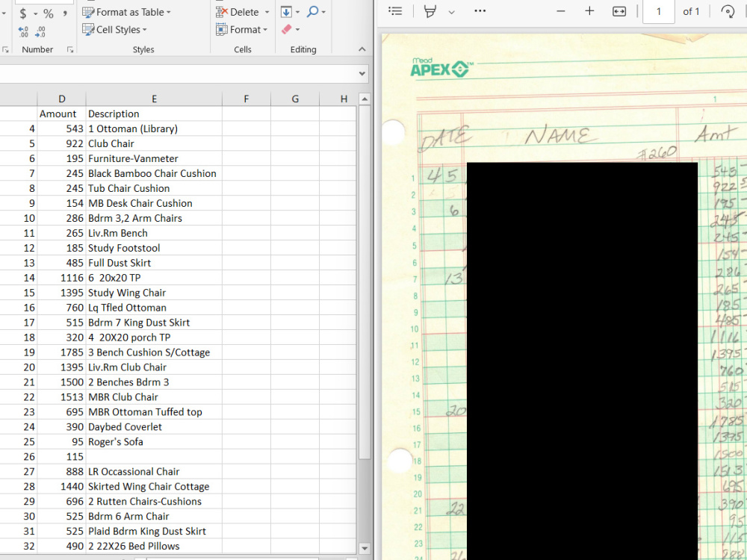Expand Find & Select dropdown arrow

(x=323, y=12)
